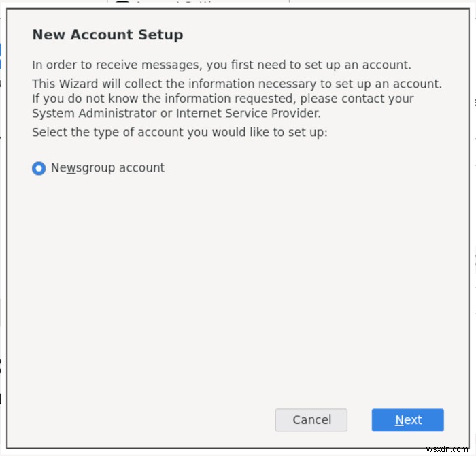Click the 'In order to receive messages' sentence

coord(222,65)
